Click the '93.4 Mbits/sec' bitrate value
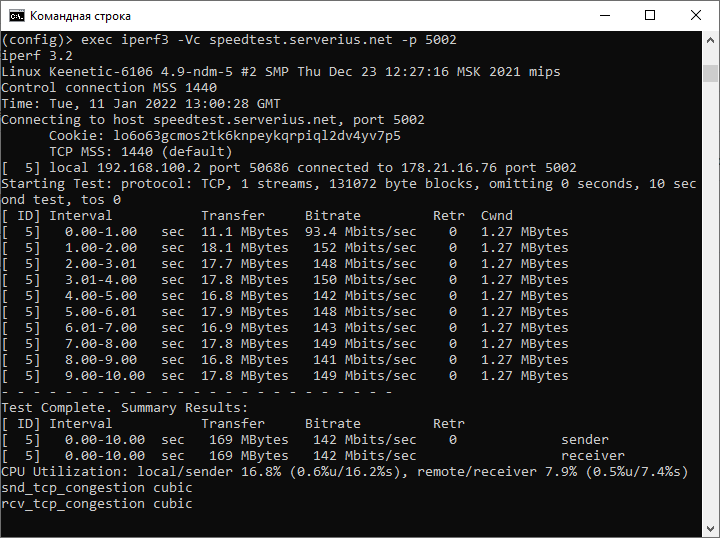Viewport: 720px width, 538px height. pyautogui.click(x=360, y=232)
